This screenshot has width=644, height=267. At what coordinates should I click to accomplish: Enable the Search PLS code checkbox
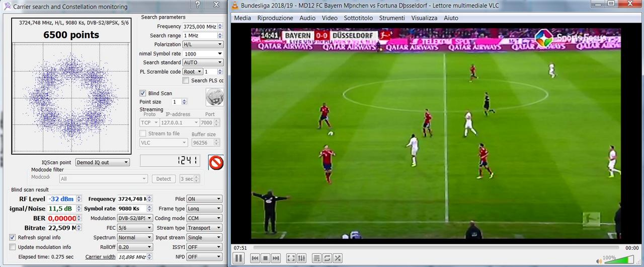click(186, 81)
